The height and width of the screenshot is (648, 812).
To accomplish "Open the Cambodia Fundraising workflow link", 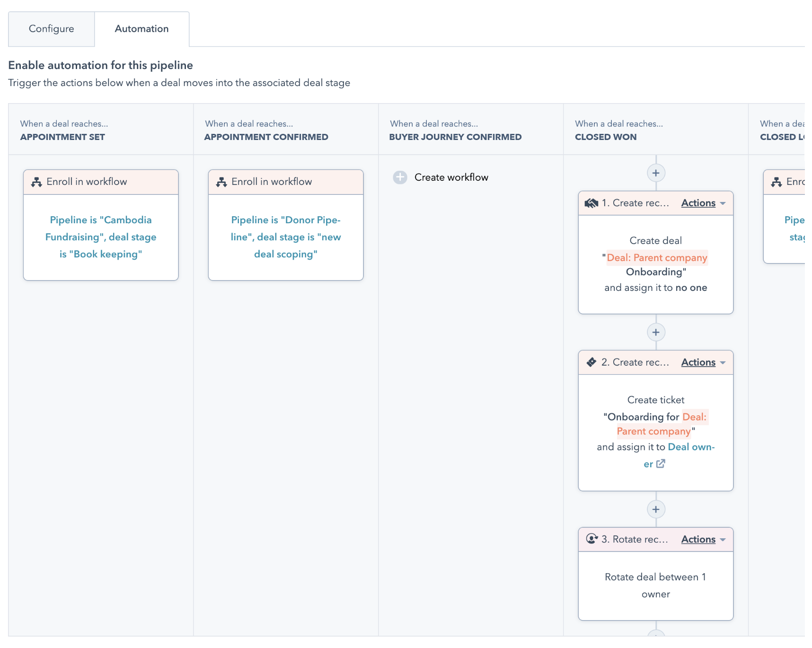I will 101,237.
